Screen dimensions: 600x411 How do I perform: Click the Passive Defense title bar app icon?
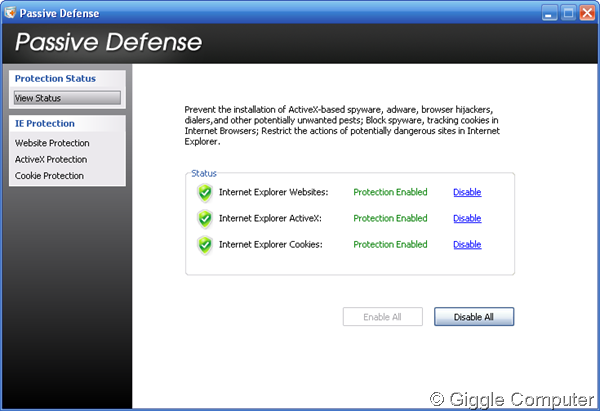(10, 13)
